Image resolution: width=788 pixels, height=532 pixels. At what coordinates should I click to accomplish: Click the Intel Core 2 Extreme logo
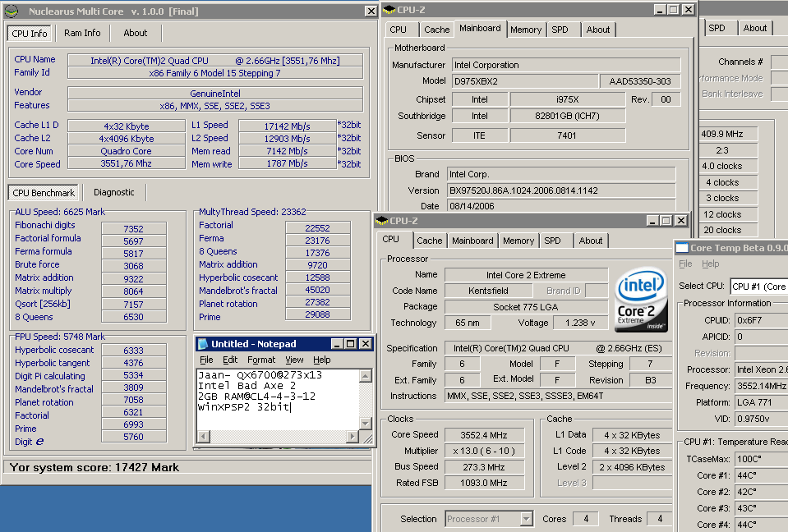[x=641, y=300]
